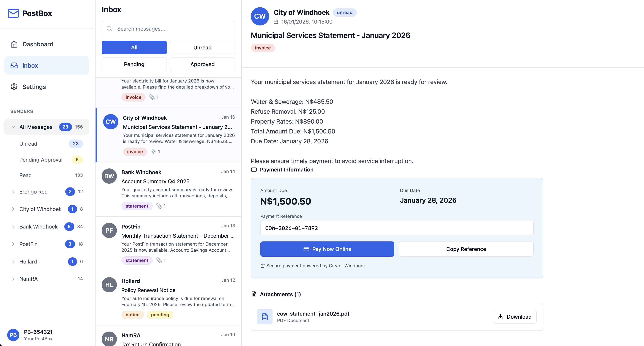
Task: Collapse the All Messages sender list
Action: [x=13, y=127]
